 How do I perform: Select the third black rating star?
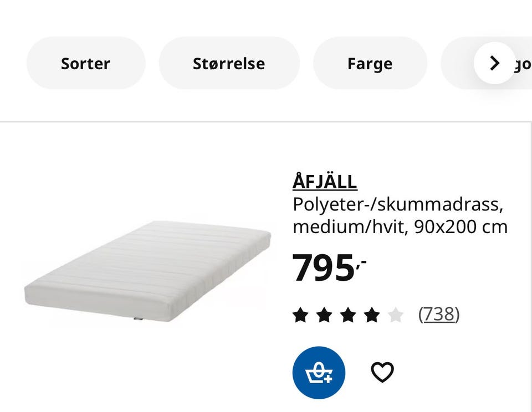tap(348, 315)
